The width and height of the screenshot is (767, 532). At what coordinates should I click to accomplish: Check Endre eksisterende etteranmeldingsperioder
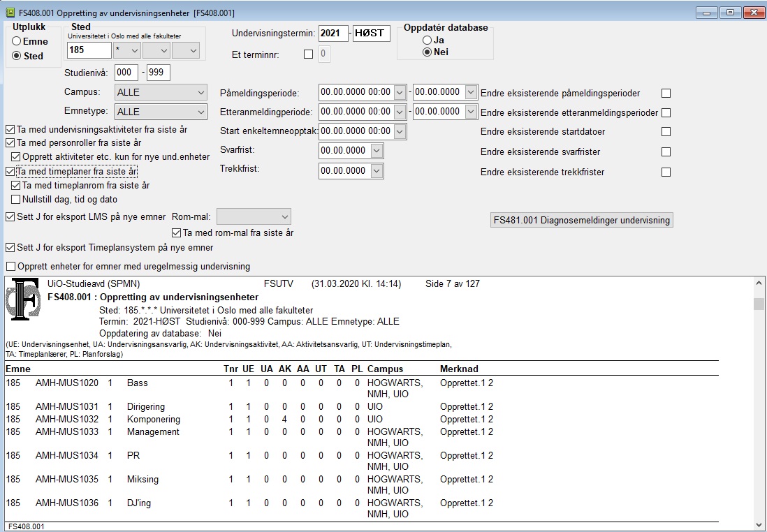coord(666,112)
